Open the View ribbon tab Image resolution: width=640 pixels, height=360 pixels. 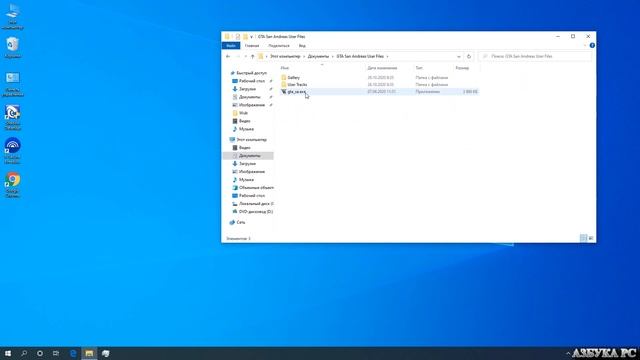coord(302,46)
